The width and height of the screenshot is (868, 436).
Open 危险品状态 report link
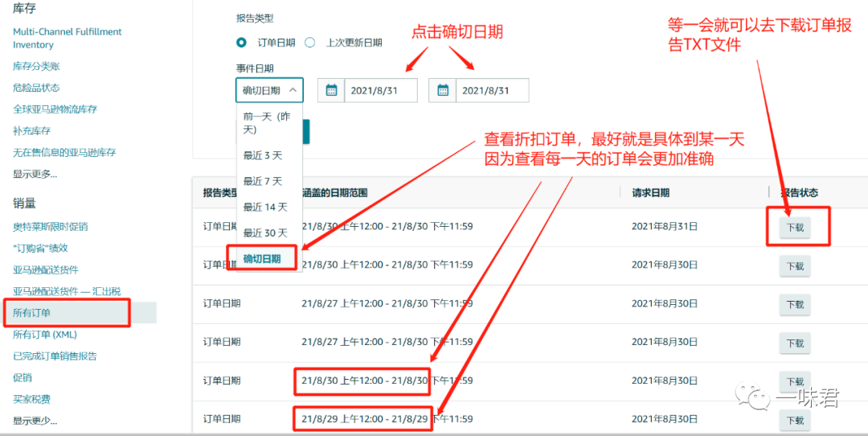pos(36,88)
